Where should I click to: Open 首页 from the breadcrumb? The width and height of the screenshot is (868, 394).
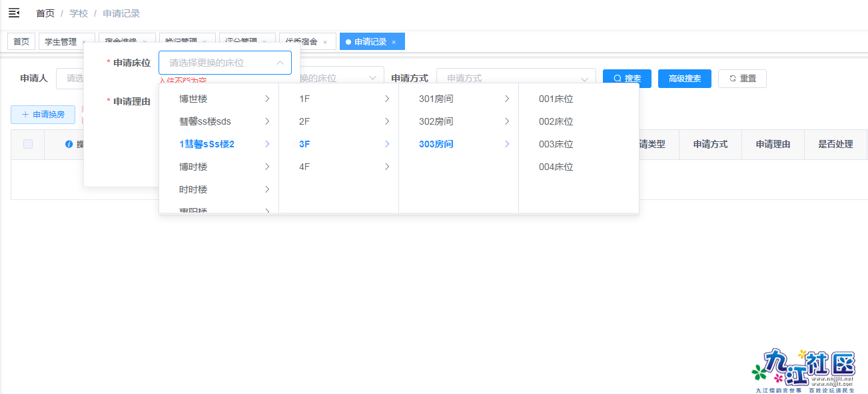point(45,13)
